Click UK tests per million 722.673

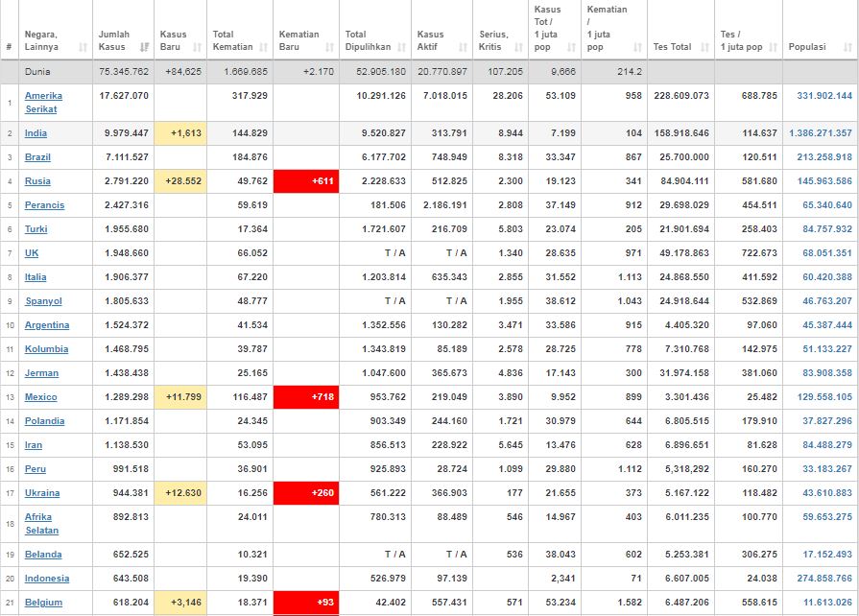[x=759, y=253]
